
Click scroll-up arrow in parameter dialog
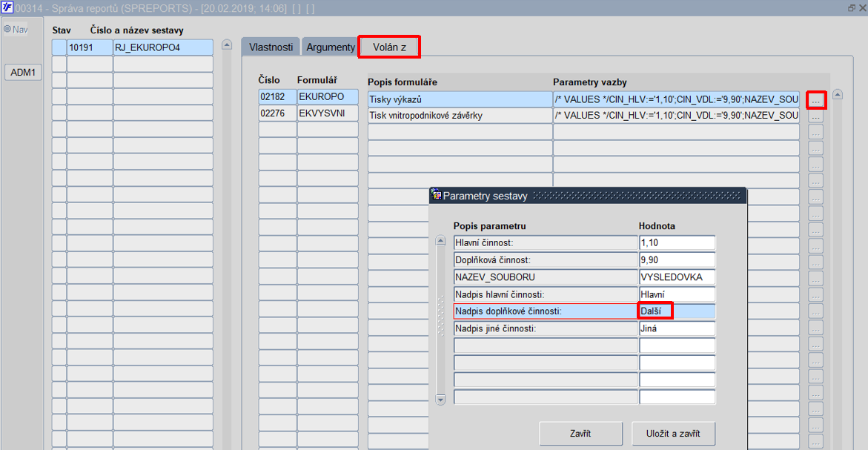440,241
